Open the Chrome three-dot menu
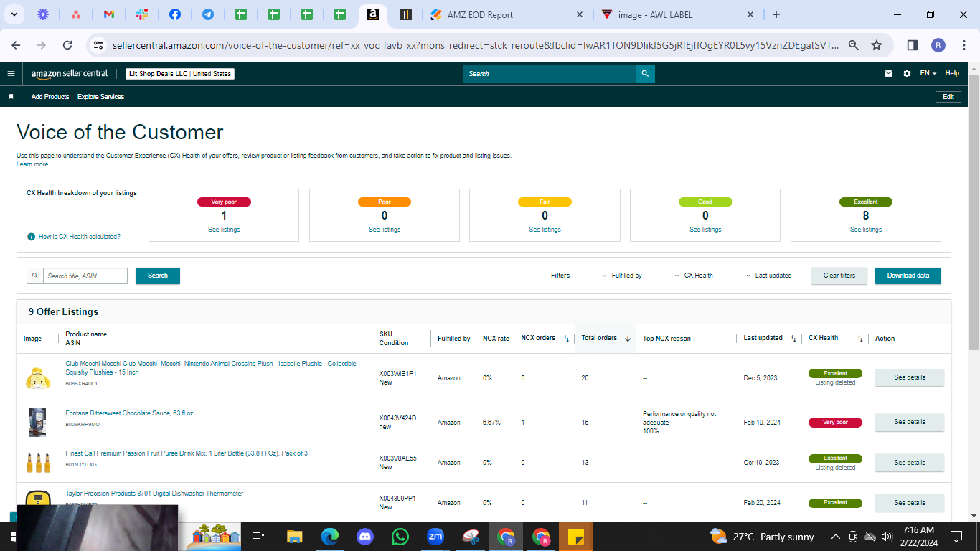 coord(963,45)
